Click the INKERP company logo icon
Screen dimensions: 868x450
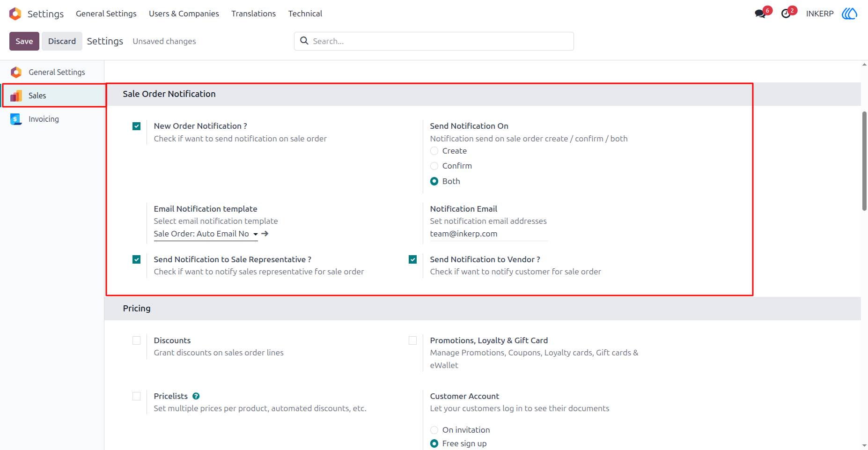coord(849,14)
